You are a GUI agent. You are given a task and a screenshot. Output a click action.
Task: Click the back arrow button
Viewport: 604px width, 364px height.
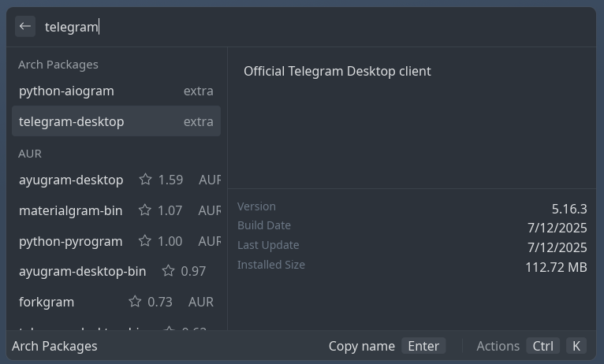[x=25, y=27]
